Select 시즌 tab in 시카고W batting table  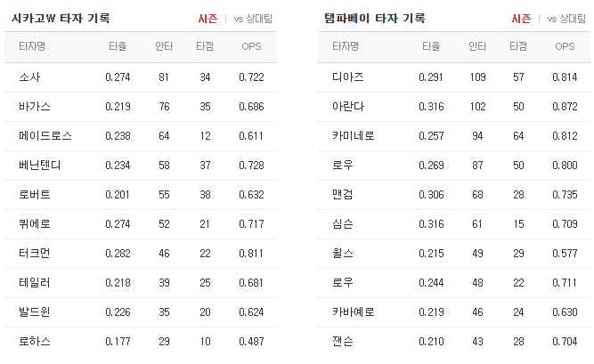coord(207,19)
